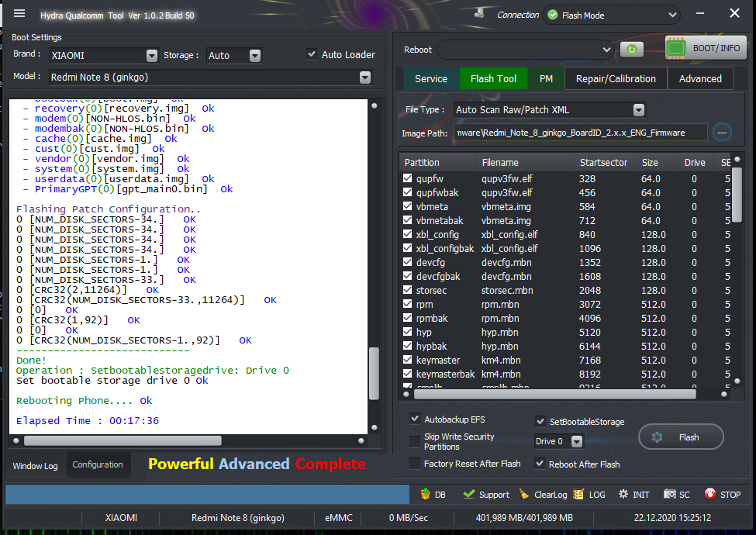Open the Configuration tab
756x535 pixels.
(98, 464)
